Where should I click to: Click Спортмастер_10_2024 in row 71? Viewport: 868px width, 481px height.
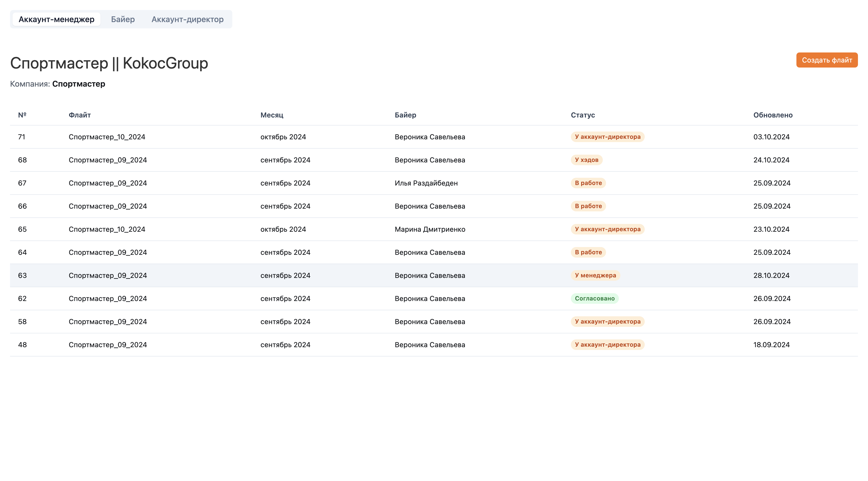[107, 137]
